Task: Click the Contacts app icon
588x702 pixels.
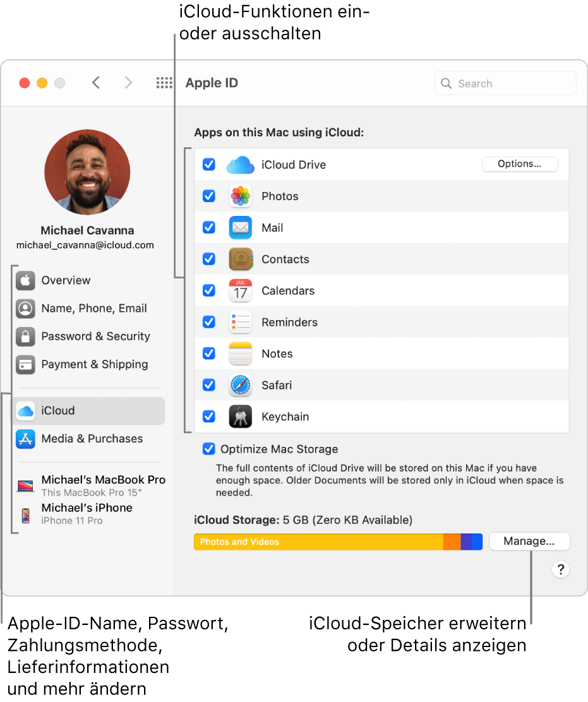Action: [x=241, y=259]
